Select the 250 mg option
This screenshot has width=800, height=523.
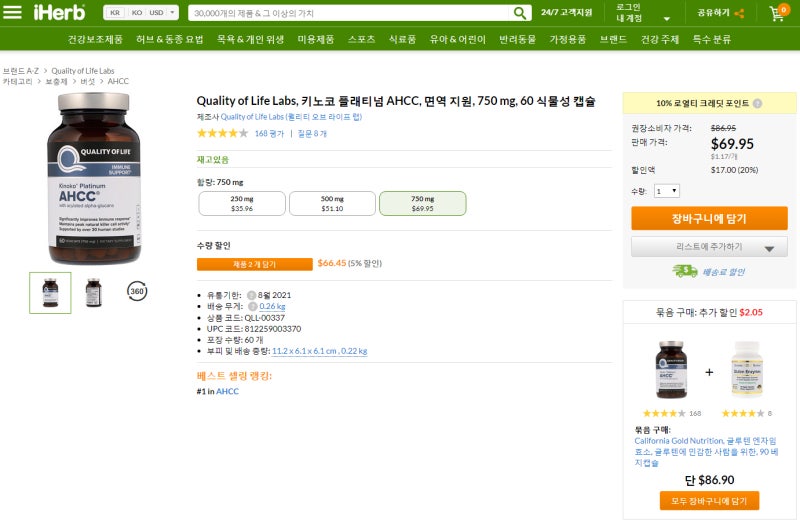pyautogui.click(x=242, y=204)
